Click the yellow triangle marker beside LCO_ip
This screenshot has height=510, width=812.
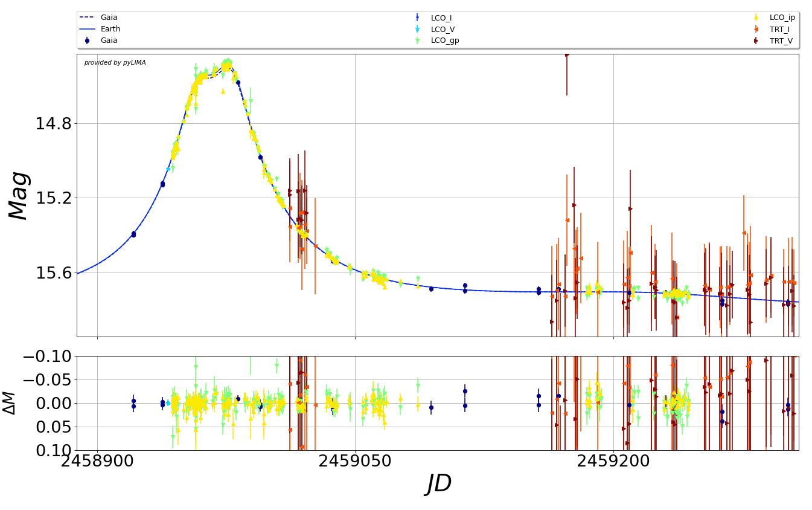(x=756, y=18)
